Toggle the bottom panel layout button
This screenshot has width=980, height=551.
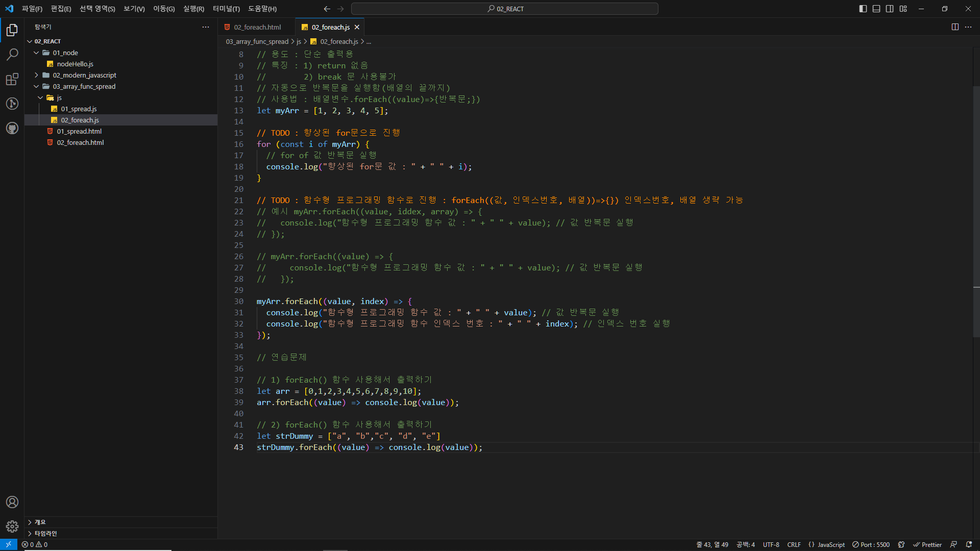click(x=876, y=9)
